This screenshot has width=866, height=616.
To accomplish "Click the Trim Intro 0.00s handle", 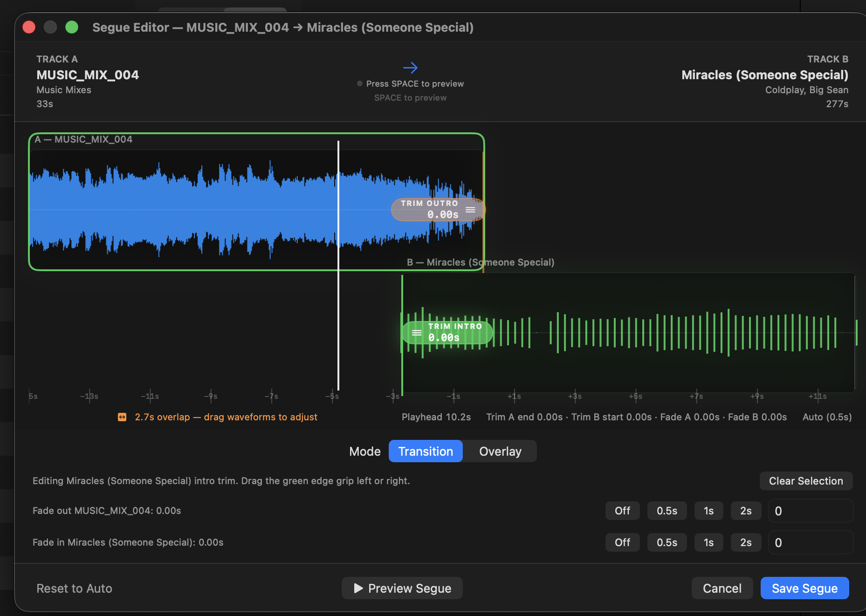I will pos(447,333).
